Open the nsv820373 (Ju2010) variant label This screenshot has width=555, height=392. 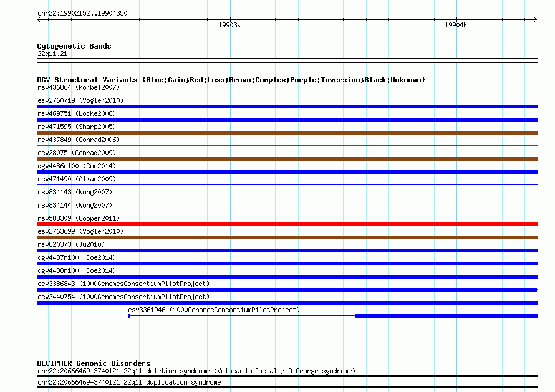click(x=71, y=244)
